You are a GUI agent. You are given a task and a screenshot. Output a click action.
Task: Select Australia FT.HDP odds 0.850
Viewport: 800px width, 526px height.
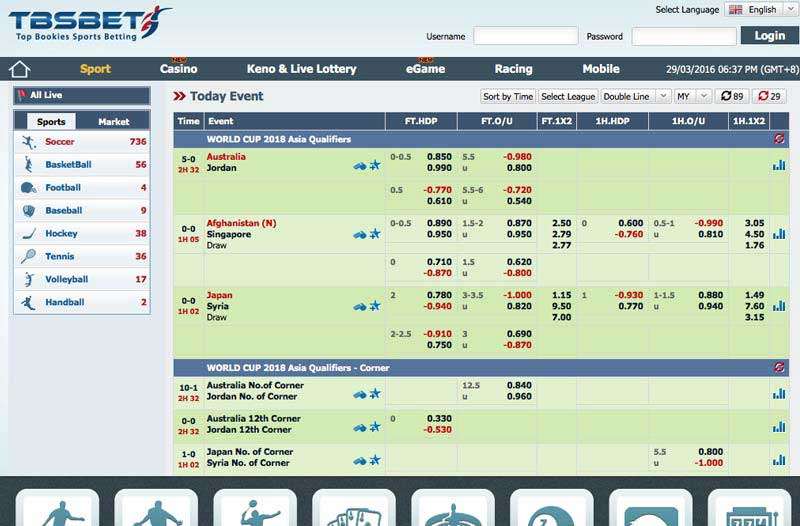[439, 157]
